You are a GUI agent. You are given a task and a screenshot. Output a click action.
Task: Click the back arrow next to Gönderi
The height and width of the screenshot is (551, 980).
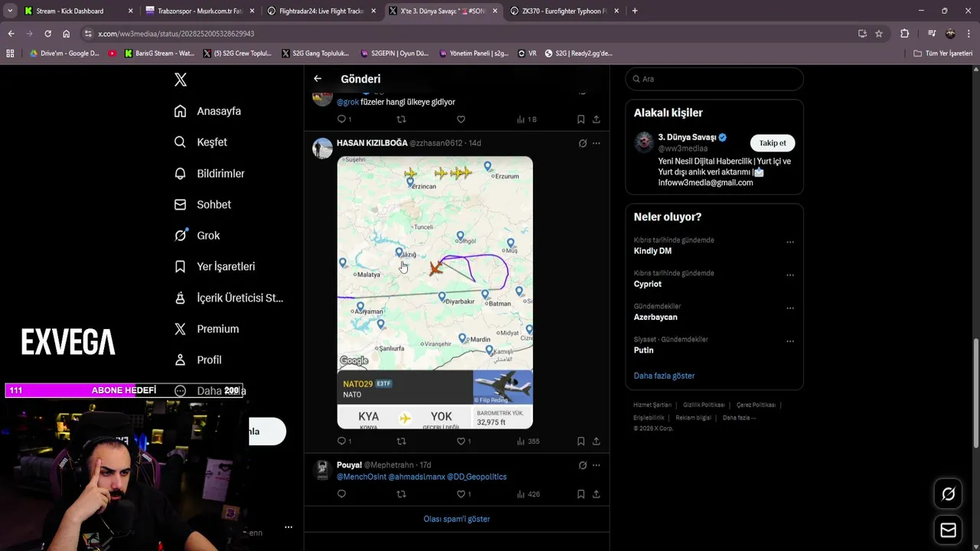coord(318,79)
